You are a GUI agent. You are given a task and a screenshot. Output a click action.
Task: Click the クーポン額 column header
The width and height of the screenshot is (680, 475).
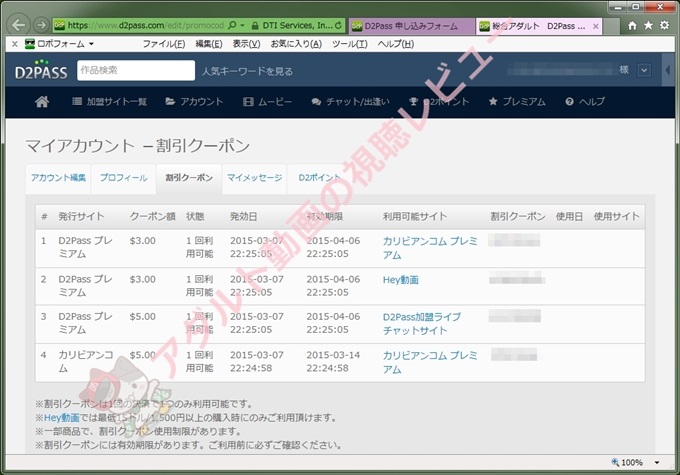153,216
